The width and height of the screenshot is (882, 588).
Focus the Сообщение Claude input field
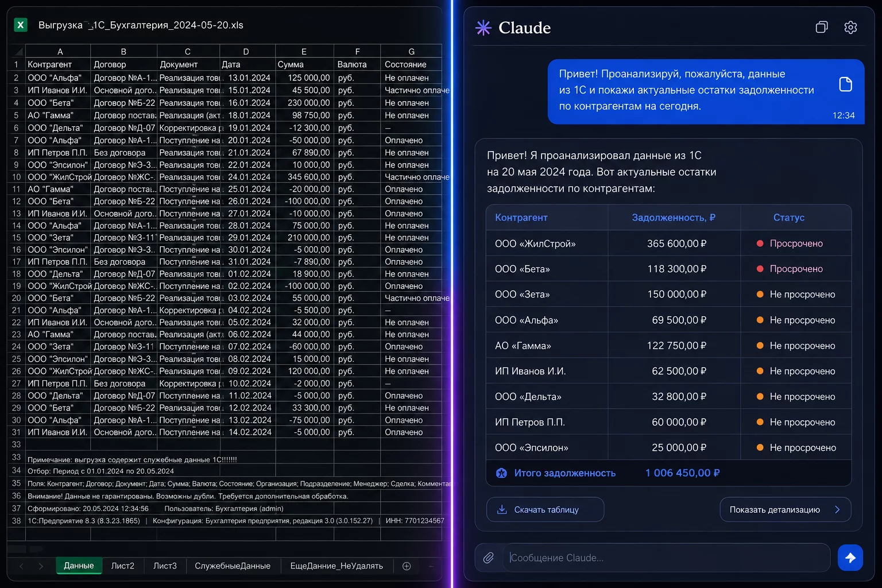(666, 558)
